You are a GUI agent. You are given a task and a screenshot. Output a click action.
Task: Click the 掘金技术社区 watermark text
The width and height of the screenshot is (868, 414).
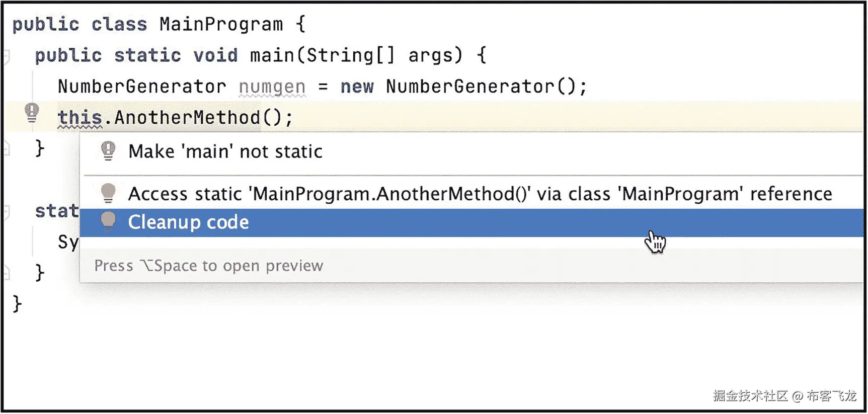pyautogui.click(x=750, y=396)
